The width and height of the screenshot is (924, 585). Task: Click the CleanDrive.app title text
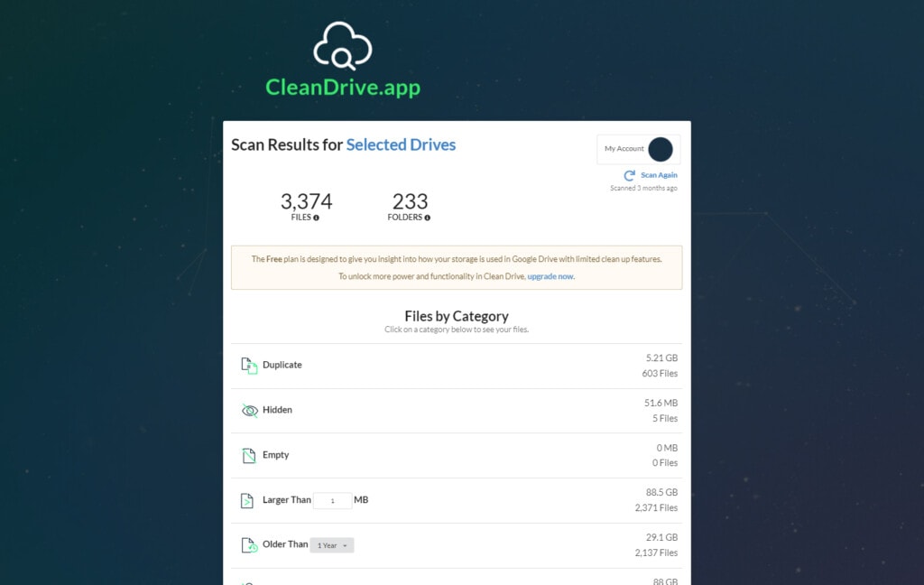point(343,88)
